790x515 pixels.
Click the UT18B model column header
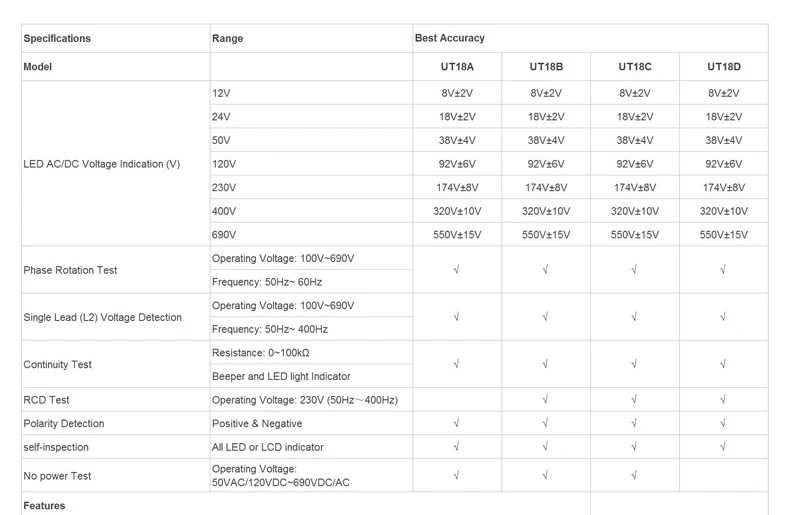(546, 67)
